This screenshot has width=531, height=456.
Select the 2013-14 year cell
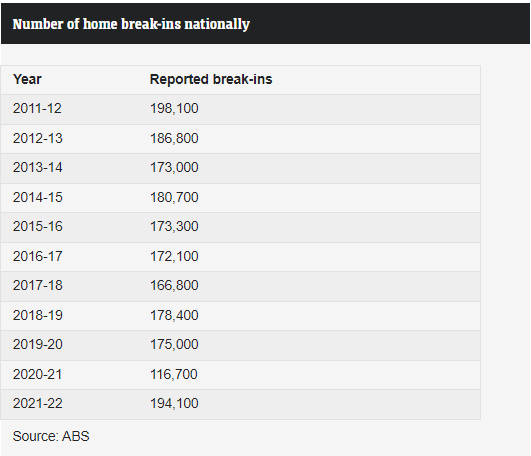pos(38,168)
